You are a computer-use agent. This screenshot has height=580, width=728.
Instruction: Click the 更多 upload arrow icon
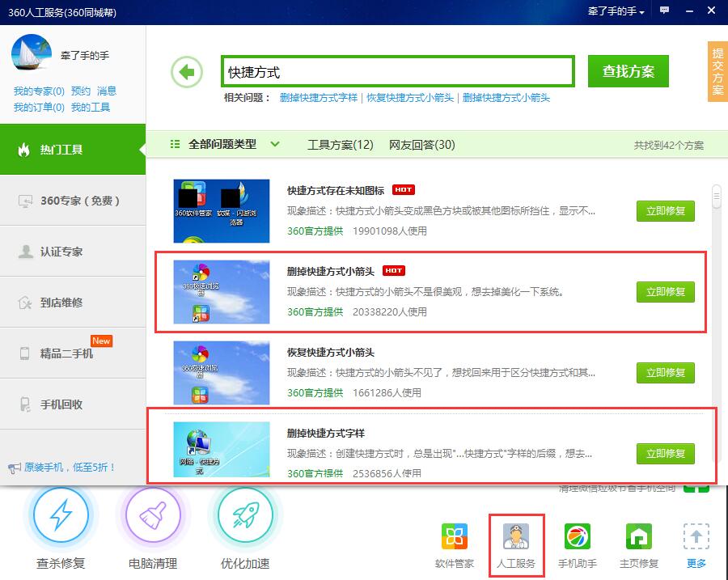696,536
